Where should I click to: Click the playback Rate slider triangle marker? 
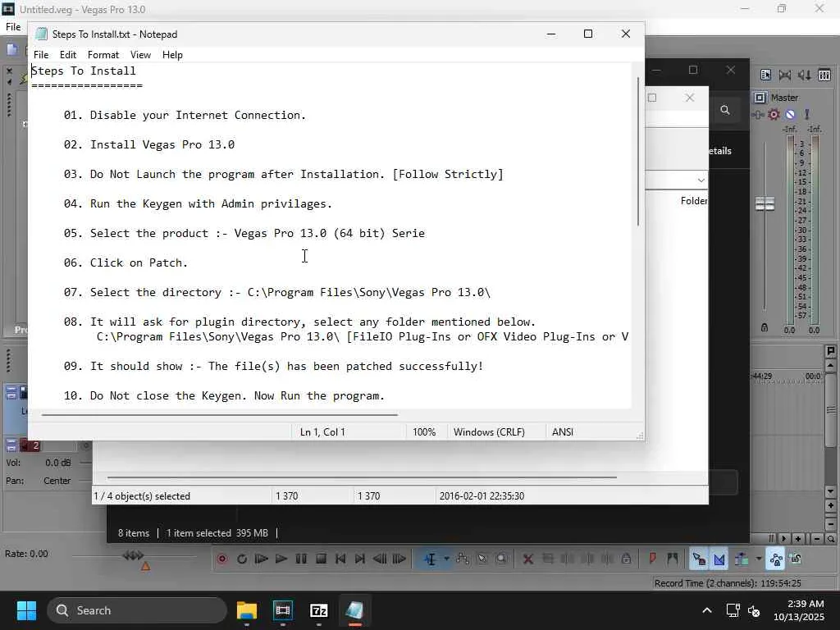pos(145,566)
